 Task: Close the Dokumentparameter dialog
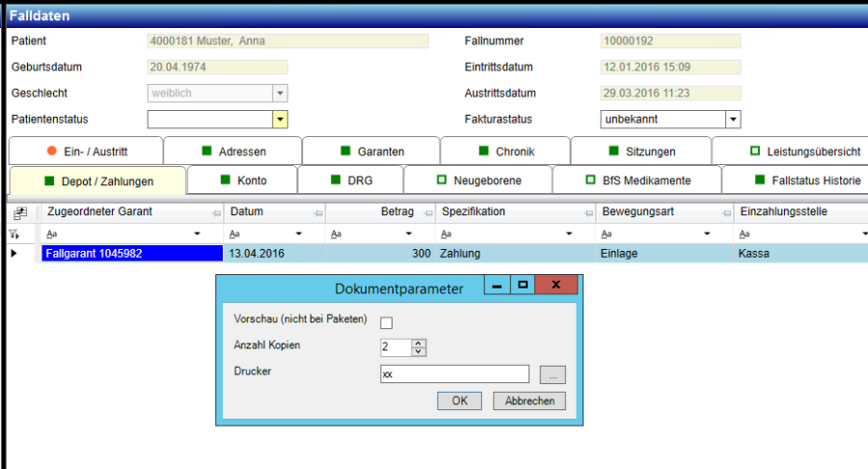click(x=556, y=286)
